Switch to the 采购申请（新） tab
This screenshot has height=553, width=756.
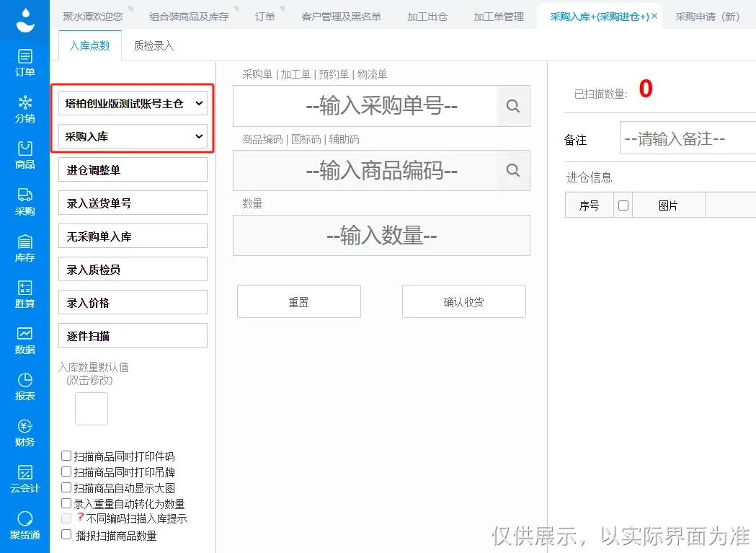point(707,17)
